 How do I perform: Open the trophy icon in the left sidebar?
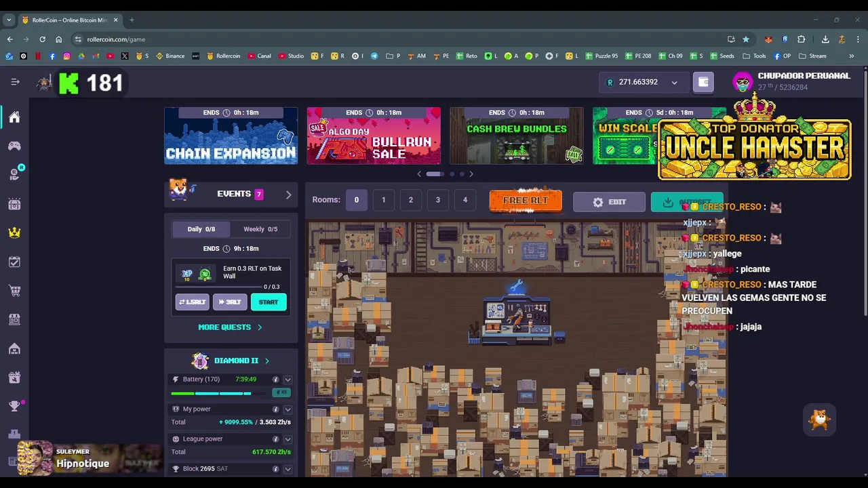14,406
